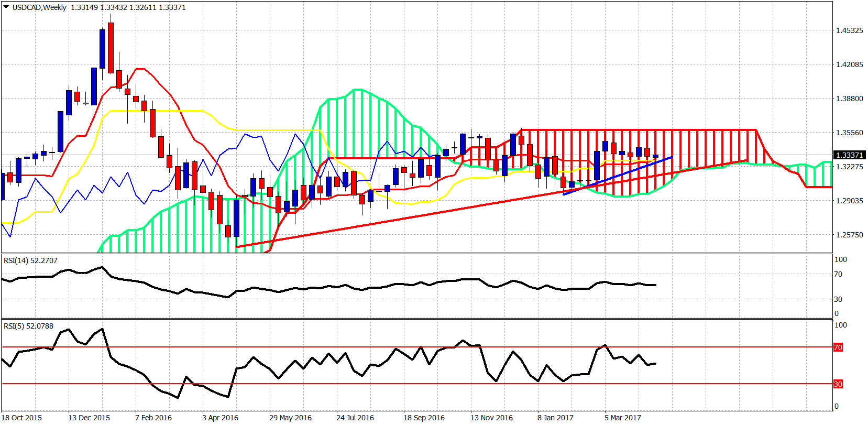The height and width of the screenshot is (425, 868).
Task: Click the USDCAD,Weekly chart title
Action: click(39, 7)
